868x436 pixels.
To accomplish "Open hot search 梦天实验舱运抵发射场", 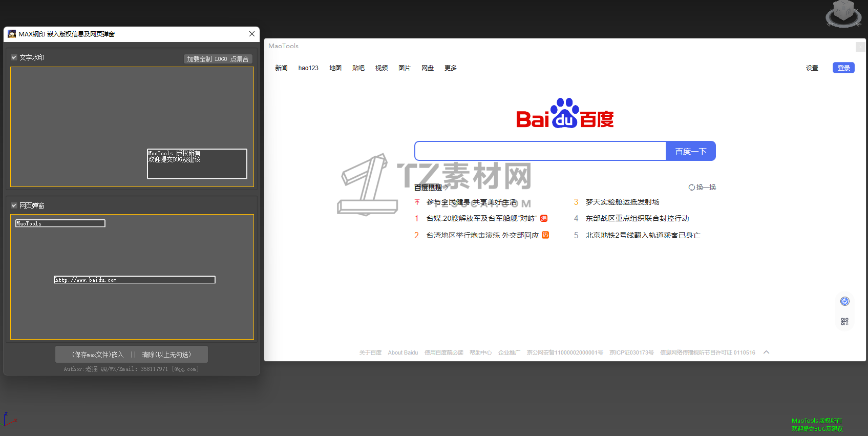I will point(622,202).
